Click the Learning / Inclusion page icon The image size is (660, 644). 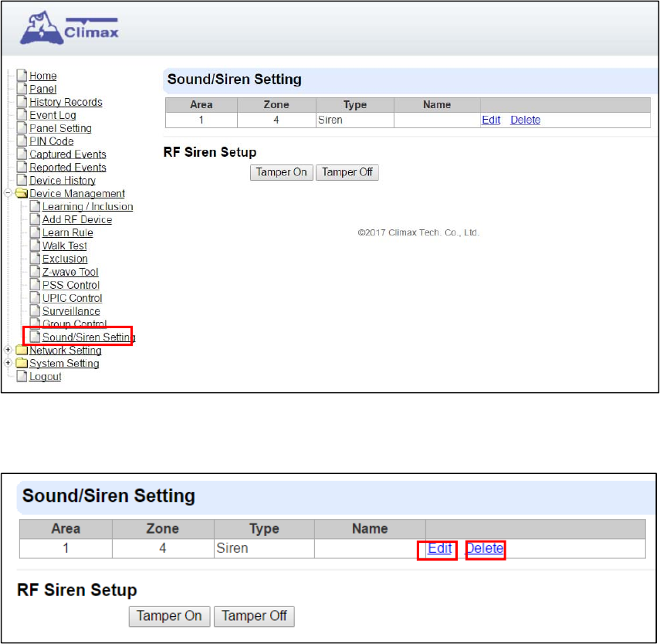point(36,206)
